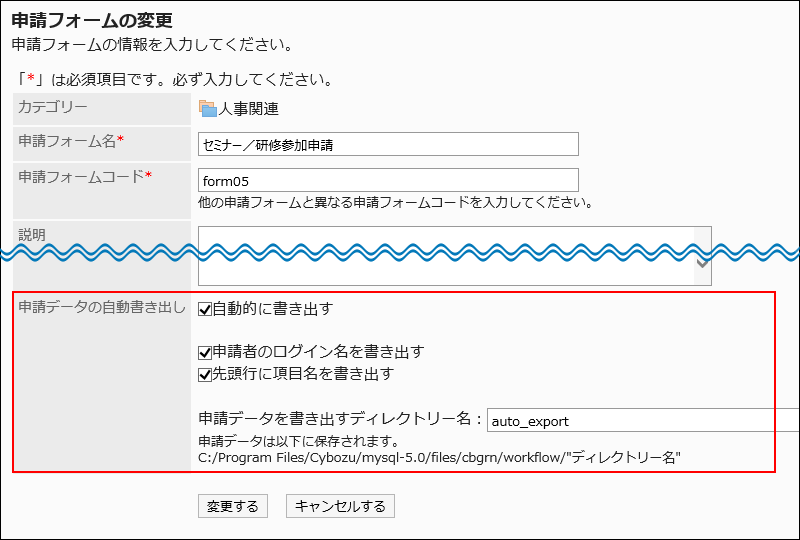Click the 申請データの自動書き出し row label

click(102, 307)
